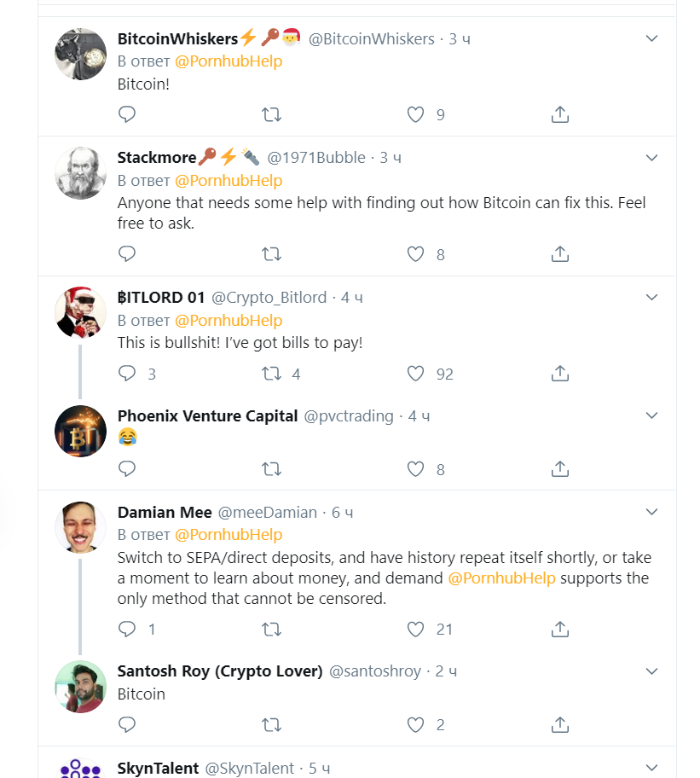700x778 pixels.
Task: Visit the @1971Bubble profile handle
Action: (x=316, y=158)
